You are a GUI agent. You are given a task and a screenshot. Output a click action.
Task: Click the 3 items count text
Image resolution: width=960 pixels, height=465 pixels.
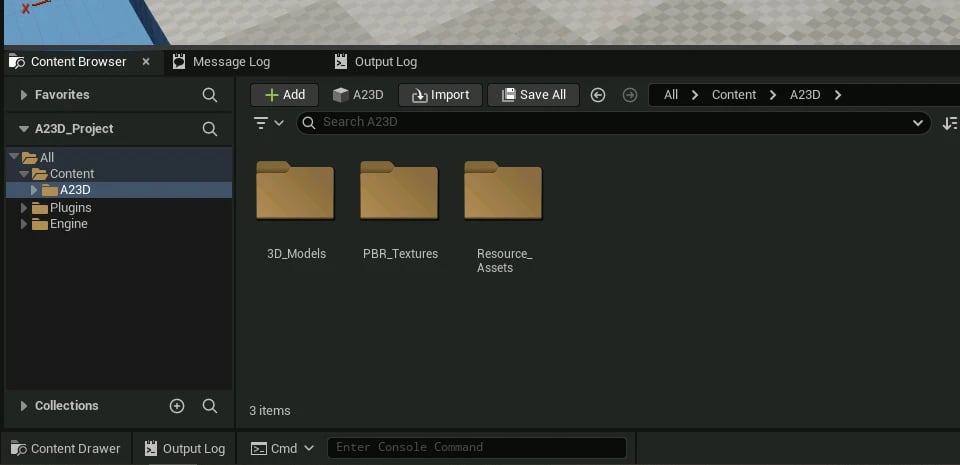point(270,411)
